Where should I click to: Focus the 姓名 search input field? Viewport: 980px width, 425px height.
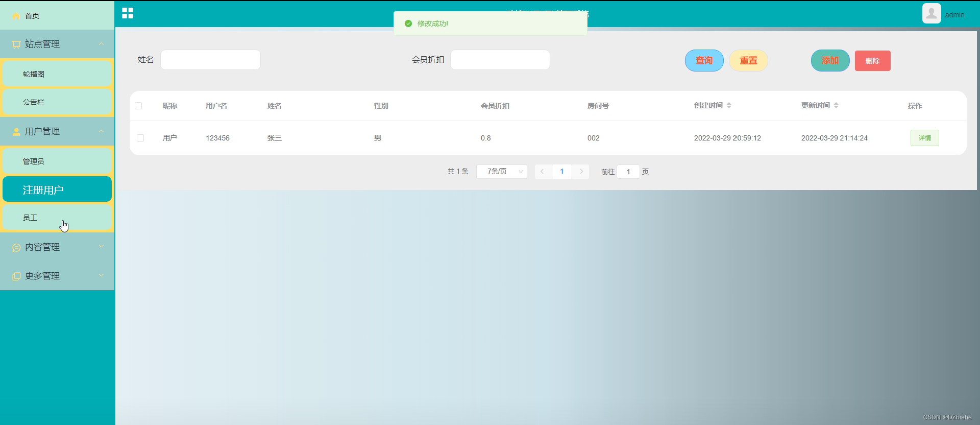[210, 60]
